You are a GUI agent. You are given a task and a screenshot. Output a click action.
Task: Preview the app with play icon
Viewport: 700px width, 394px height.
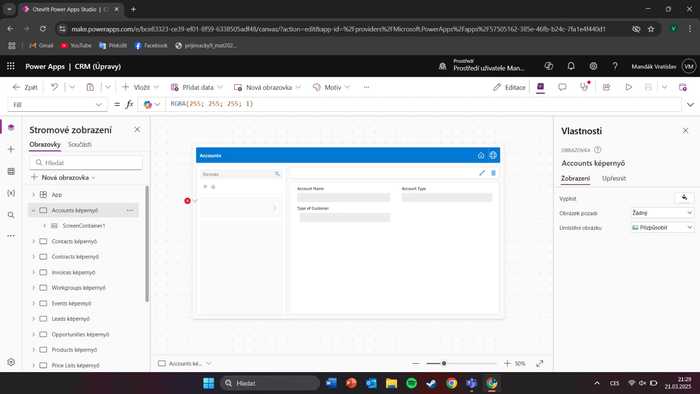tap(628, 87)
